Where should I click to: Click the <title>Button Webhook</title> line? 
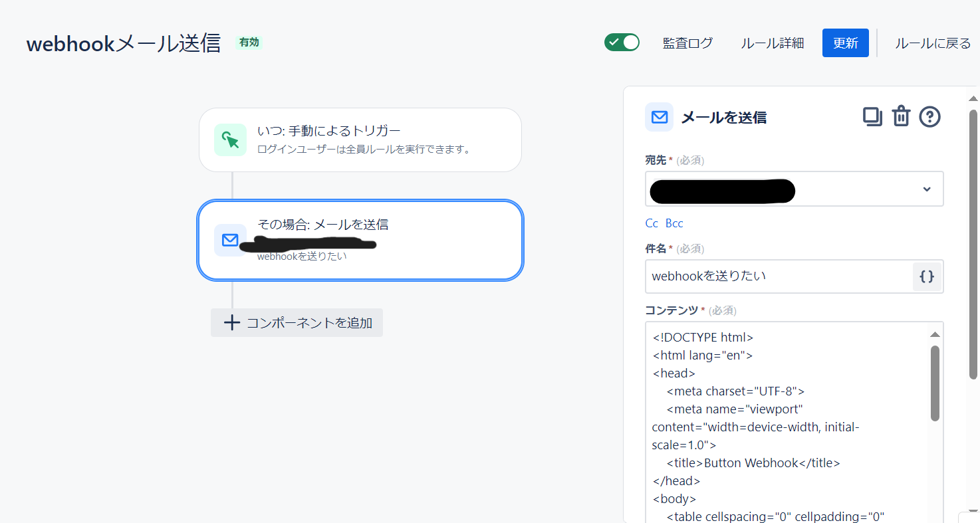753,463
